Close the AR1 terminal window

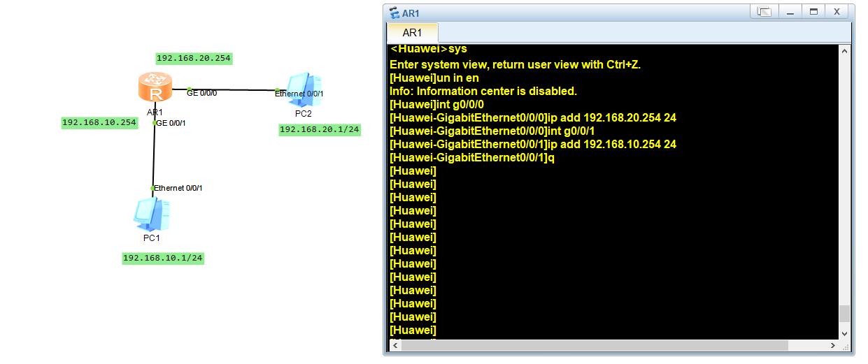tap(837, 12)
